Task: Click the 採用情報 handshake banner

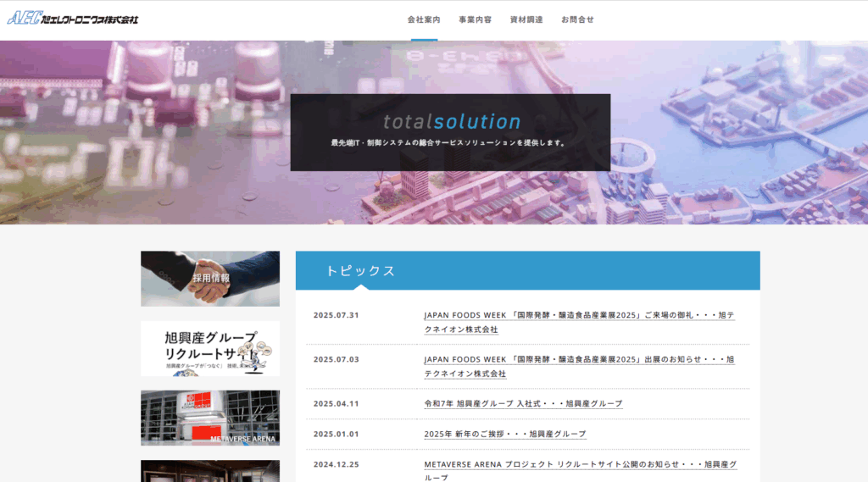Action: [x=210, y=278]
